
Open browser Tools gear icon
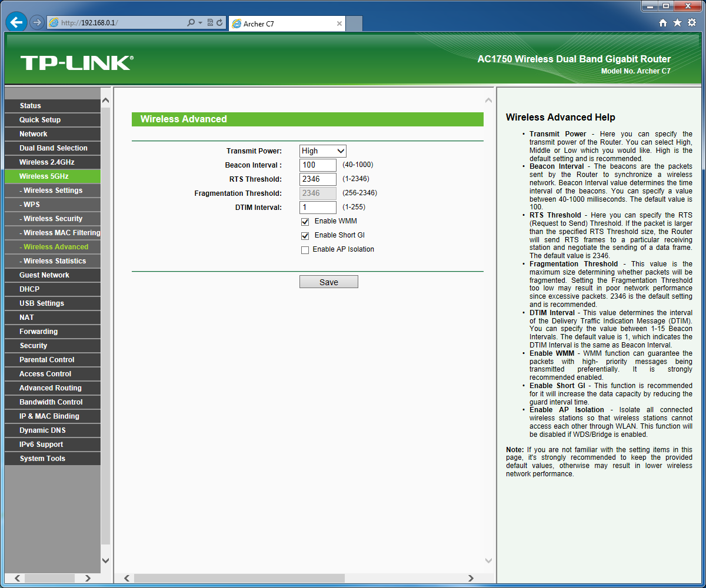click(692, 23)
